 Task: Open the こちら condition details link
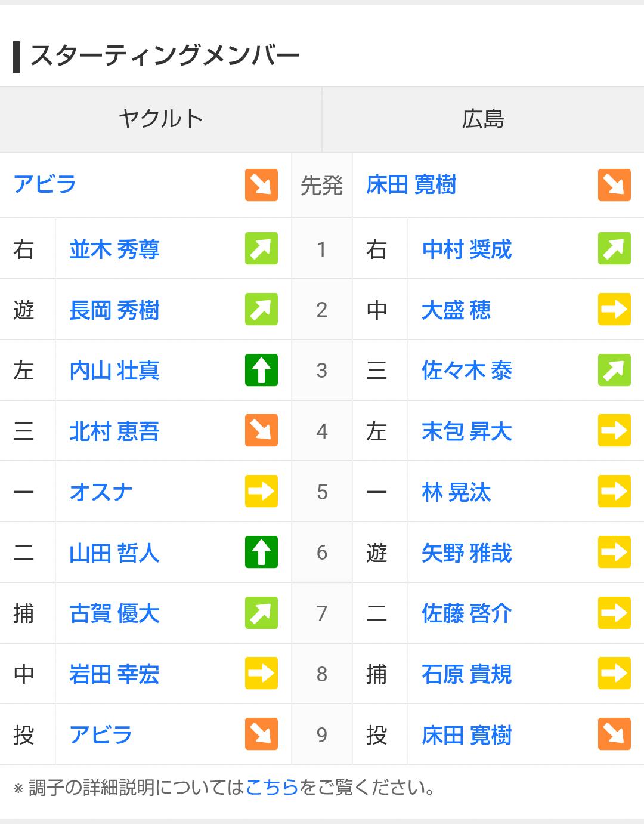(x=272, y=788)
